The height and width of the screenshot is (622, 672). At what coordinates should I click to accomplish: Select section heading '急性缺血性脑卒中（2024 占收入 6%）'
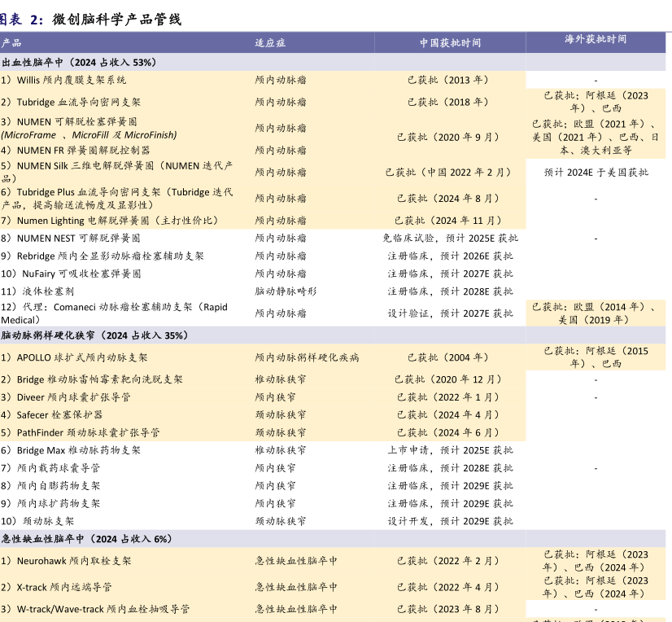coord(86,539)
